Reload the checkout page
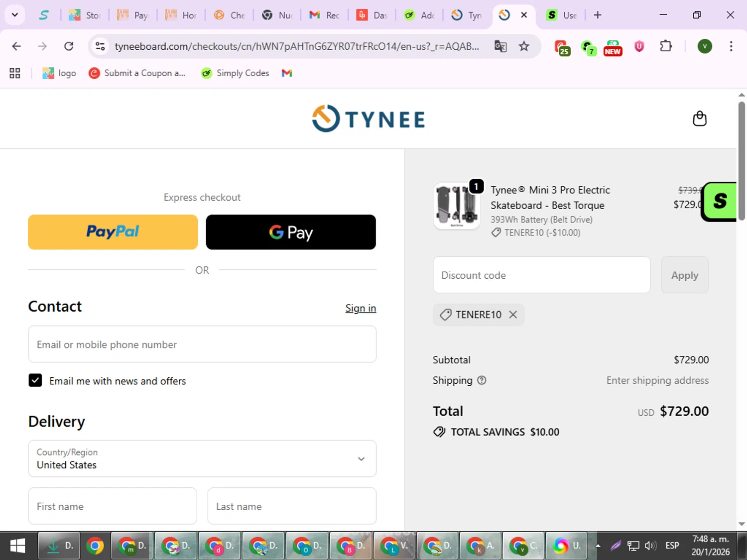This screenshot has width=747, height=560. 69,46
